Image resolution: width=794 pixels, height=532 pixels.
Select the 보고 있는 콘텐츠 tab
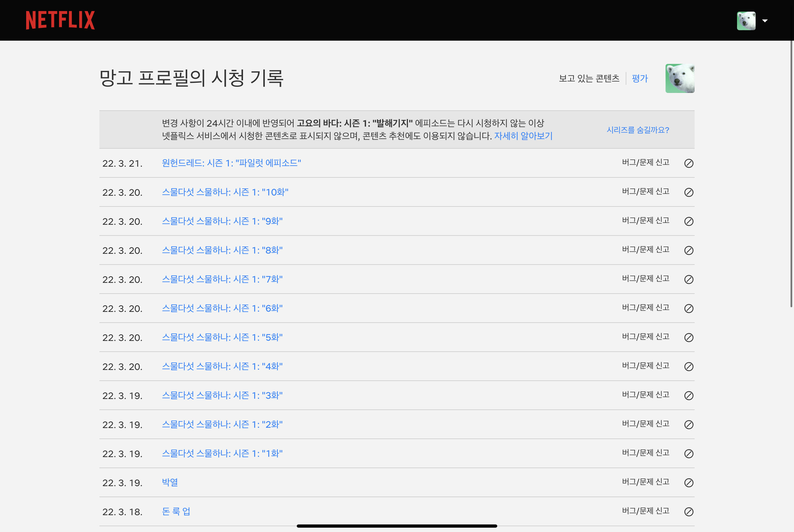(589, 78)
